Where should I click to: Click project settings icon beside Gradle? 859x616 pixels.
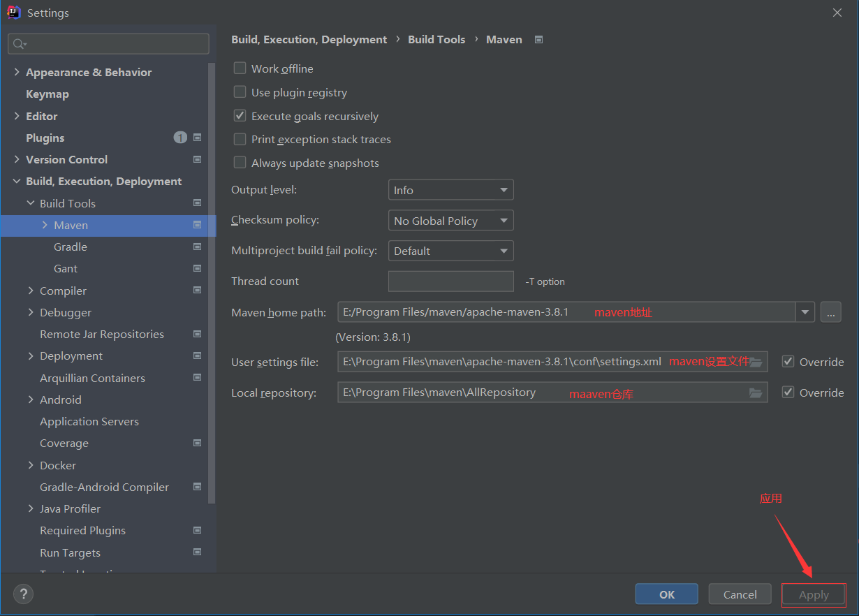198,247
